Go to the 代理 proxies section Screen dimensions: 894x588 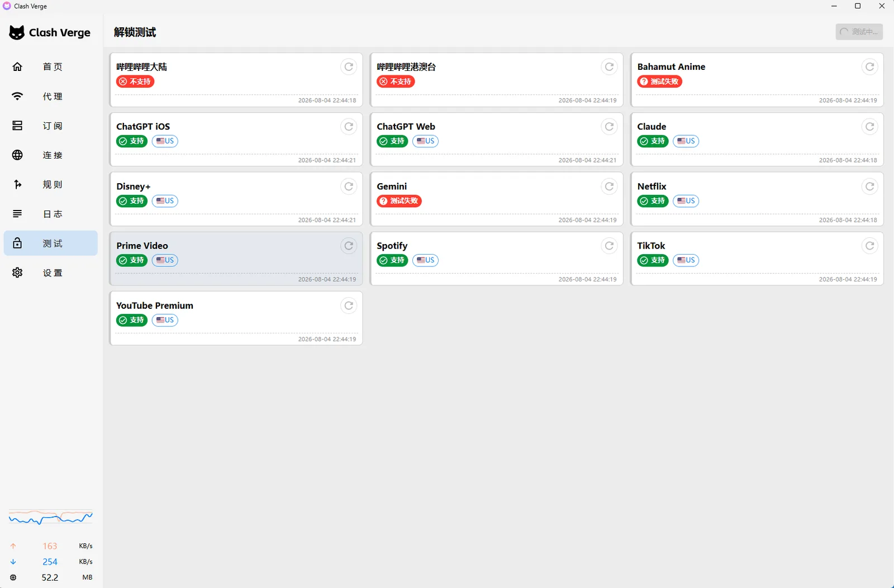[x=51, y=97]
